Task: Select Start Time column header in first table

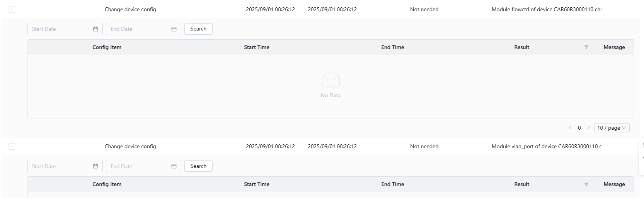Action: tap(257, 47)
